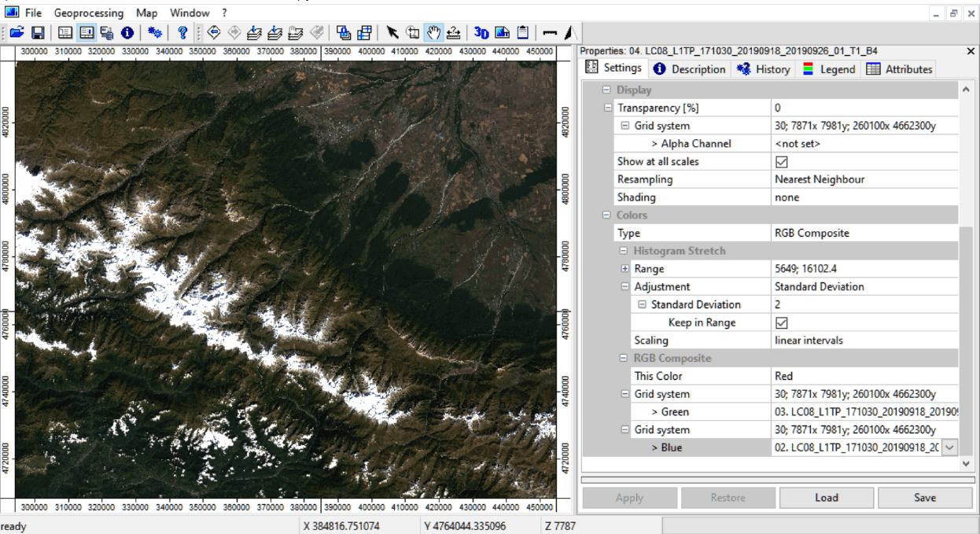Viewport: 980px width, 534px height.
Task: Collapse the Display section
Action: pyautogui.click(x=606, y=90)
